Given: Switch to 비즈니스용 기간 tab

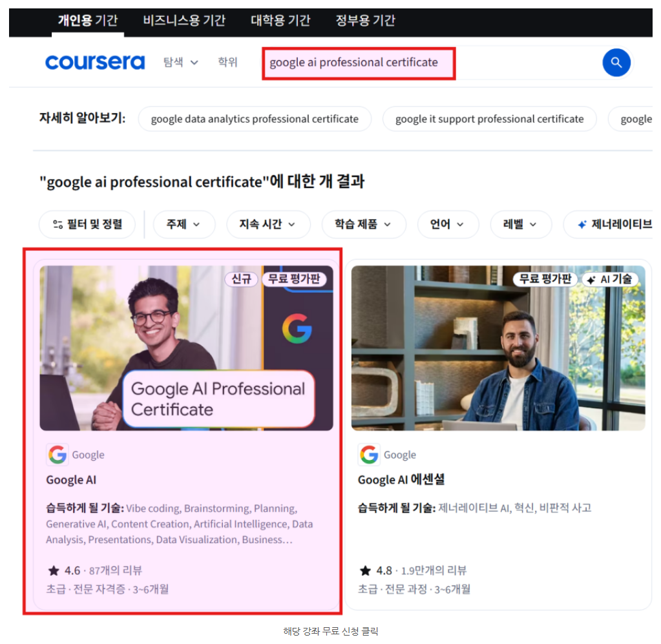Looking at the screenshot, I should click(x=184, y=21).
